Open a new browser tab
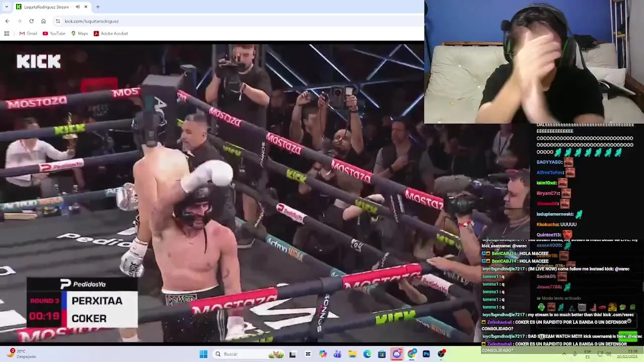The width and height of the screenshot is (644, 362). [98, 7]
